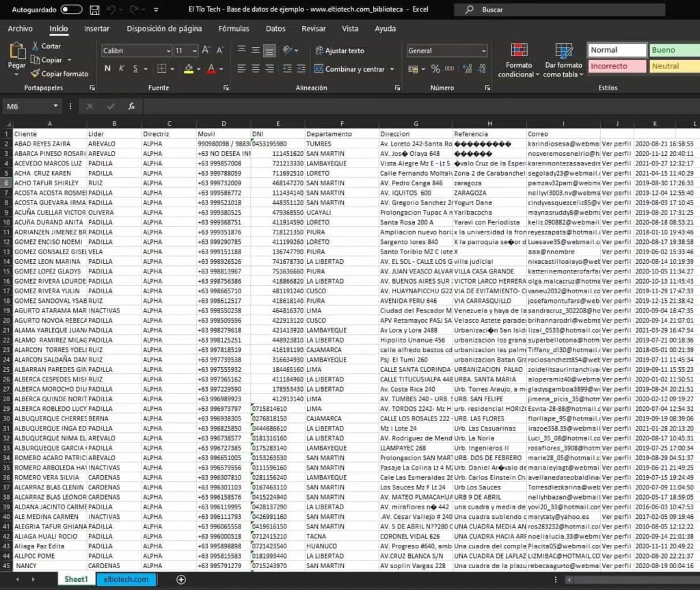Expand the General number format dropdown

click(x=483, y=51)
